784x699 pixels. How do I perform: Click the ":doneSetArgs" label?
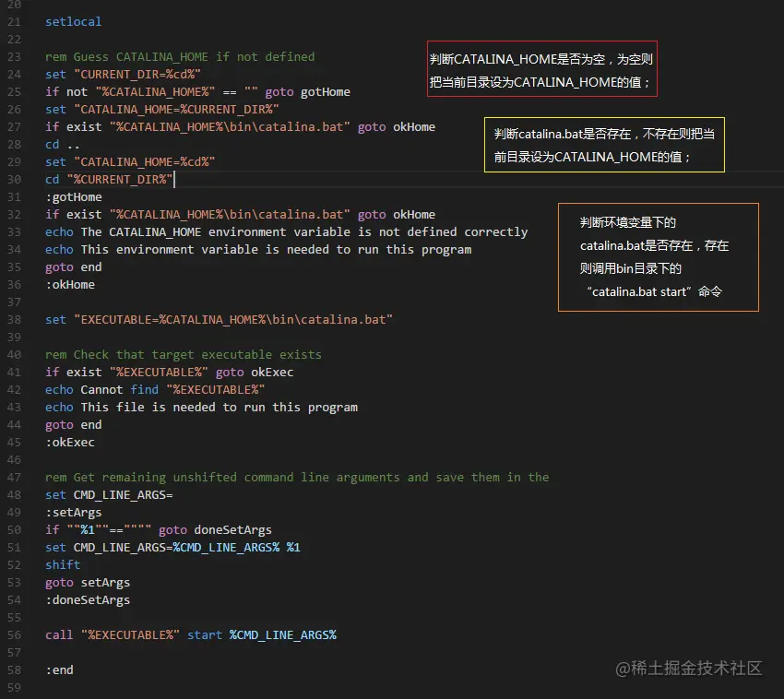click(88, 599)
